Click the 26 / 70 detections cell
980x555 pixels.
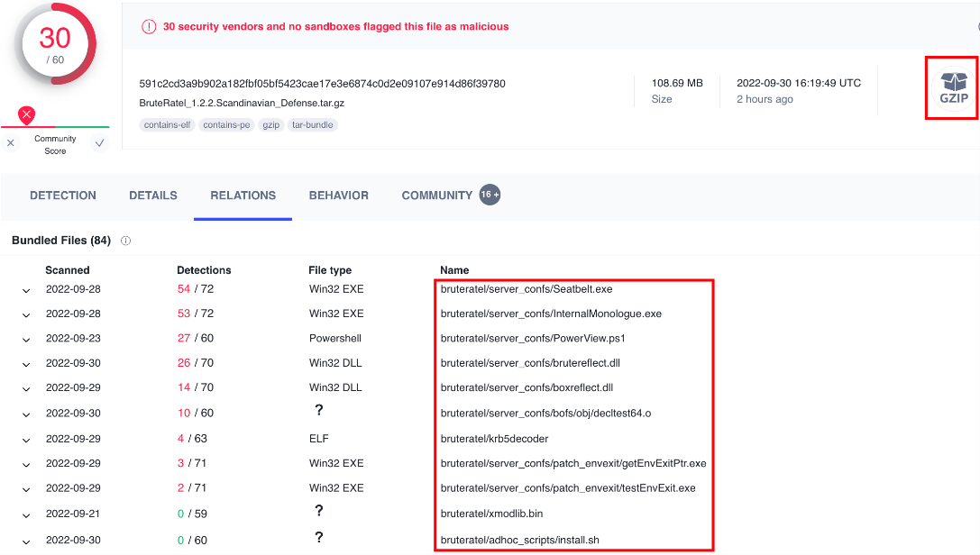pos(196,363)
